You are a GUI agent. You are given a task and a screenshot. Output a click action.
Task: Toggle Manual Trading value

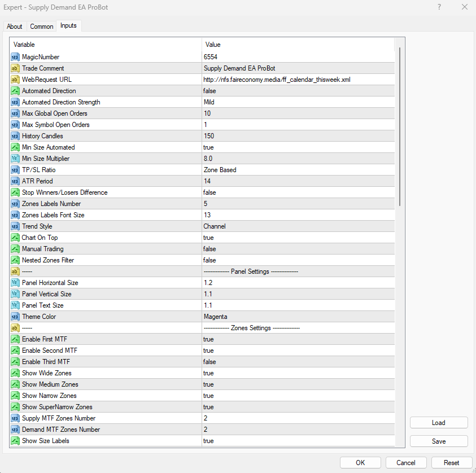[298, 249]
